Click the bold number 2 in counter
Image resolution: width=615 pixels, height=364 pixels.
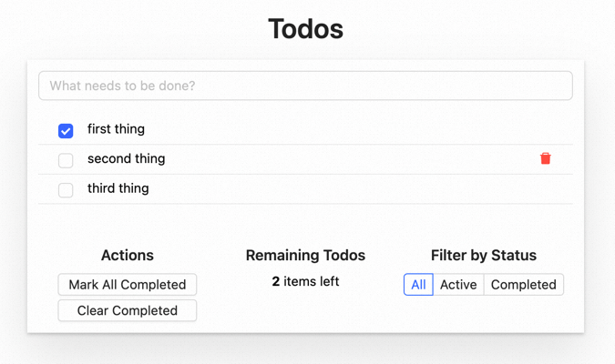pyautogui.click(x=276, y=282)
